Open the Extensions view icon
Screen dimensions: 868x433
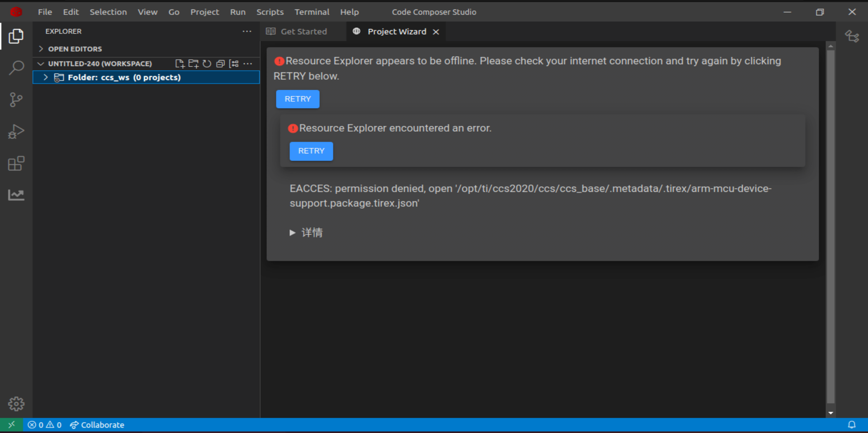pos(16,163)
